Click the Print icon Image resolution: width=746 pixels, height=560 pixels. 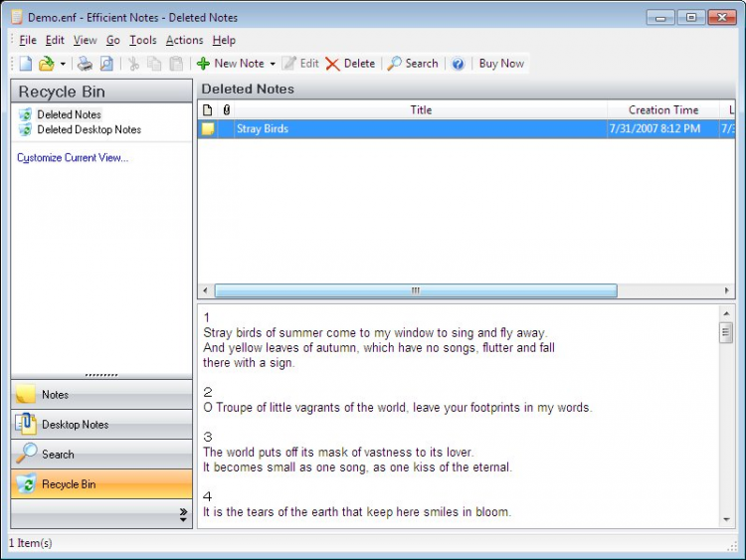(86, 64)
